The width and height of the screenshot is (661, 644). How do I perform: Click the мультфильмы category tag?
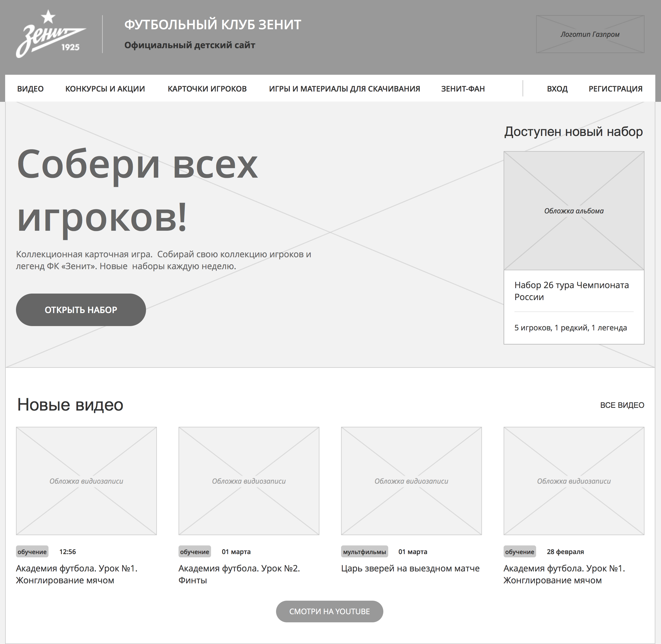(364, 552)
